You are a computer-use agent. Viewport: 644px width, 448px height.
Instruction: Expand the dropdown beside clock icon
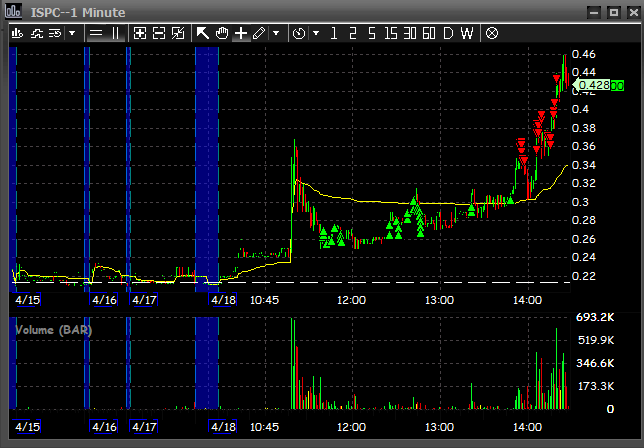316,33
